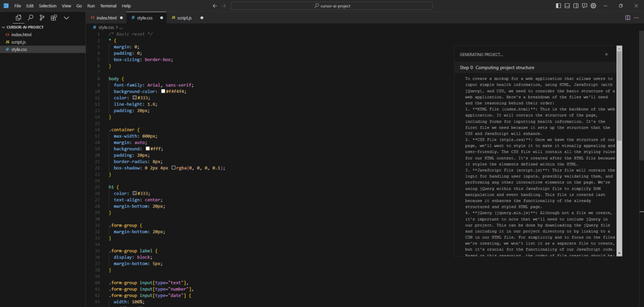This screenshot has height=307, width=644.
Task: Switch to the index.html tab
Action: 106,18
